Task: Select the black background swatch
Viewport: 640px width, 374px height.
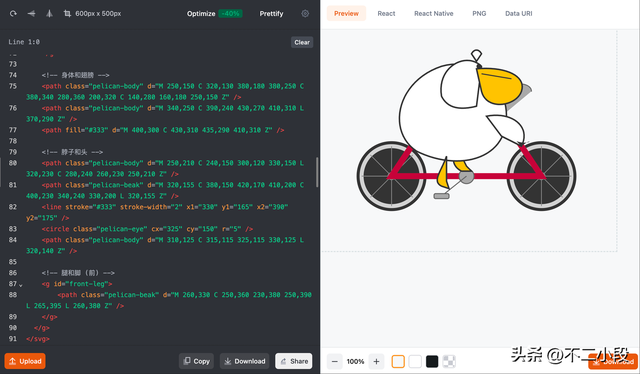Action: coord(432,361)
